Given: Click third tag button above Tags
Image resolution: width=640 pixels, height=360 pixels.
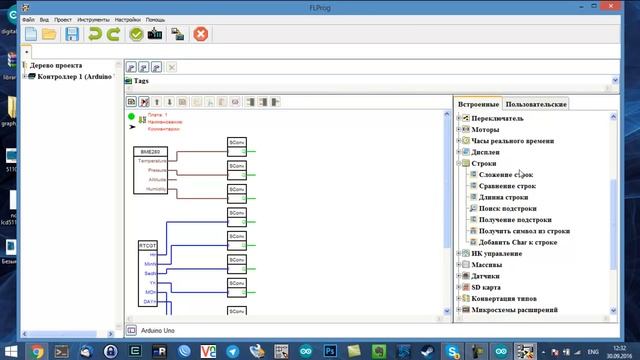Looking at the screenshot, I should tap(156, 67).
